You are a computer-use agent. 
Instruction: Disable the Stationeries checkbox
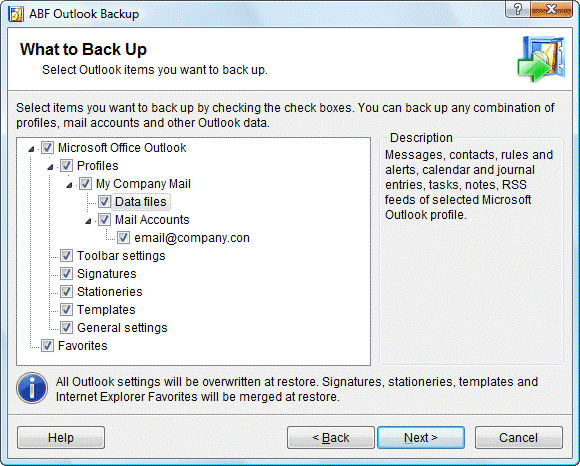tap(66, 291)
